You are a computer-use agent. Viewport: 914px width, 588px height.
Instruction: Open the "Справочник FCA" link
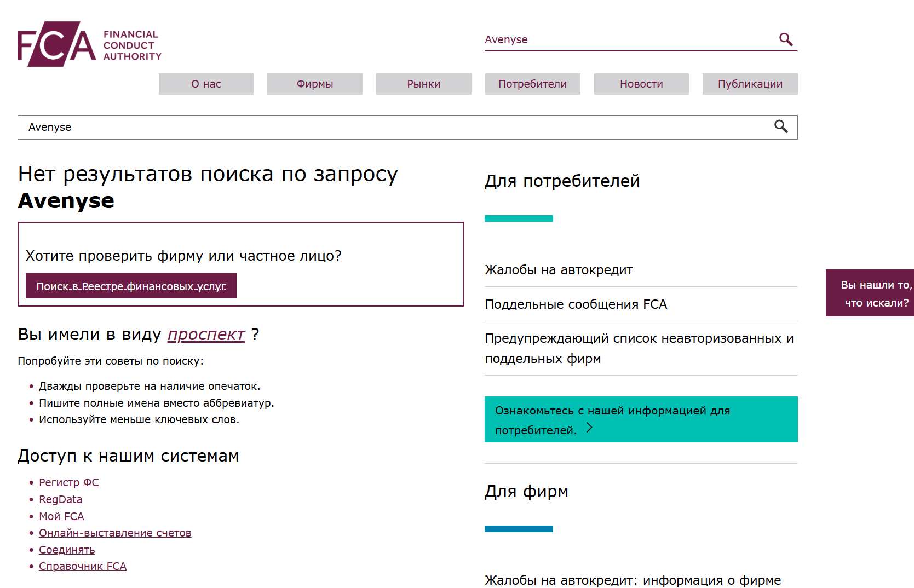[x=83, y=566]
